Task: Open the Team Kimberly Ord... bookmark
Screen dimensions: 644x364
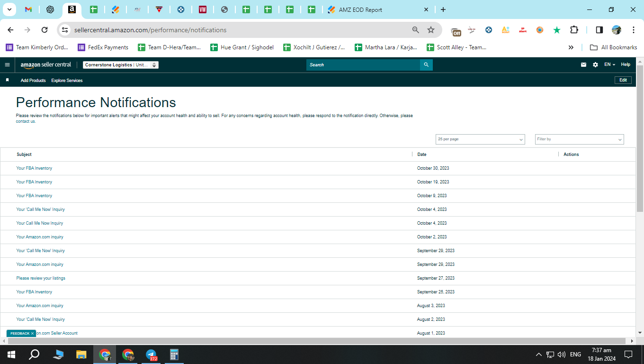Action: tap(37, 47)
